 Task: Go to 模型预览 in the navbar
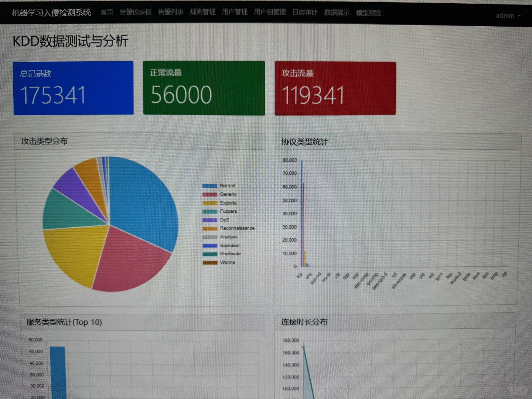pyautogui.click(x=368, y=13)
